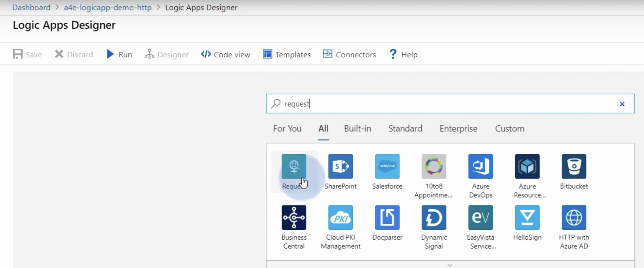Select the SharePoint connector icon
This screenshot has width=644, height=268.
coord(341,166)
